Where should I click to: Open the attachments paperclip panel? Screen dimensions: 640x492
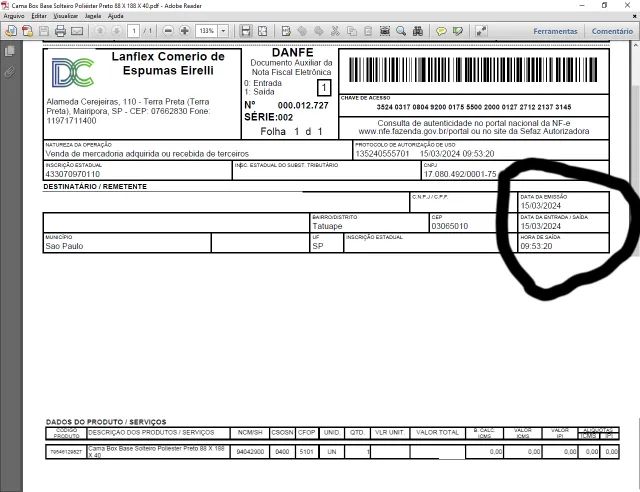click(10, 72)
